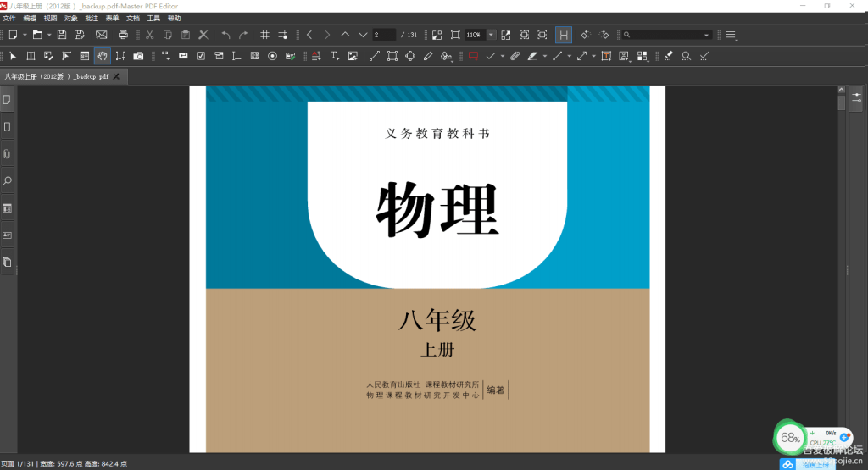Undo the last action
The image size is (868, 470).
coord(225,35)
